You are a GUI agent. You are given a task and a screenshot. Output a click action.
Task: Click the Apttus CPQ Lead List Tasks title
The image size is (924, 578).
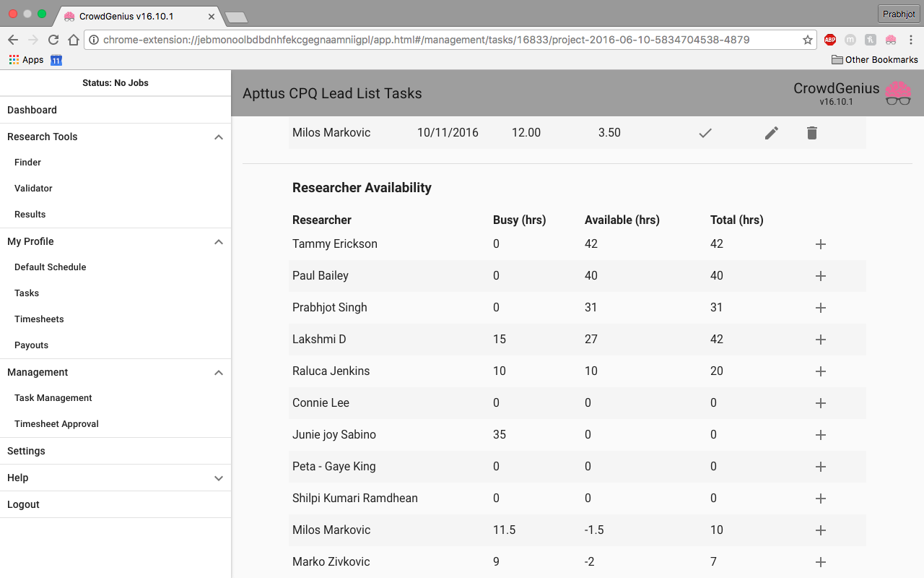coord(332,93)
